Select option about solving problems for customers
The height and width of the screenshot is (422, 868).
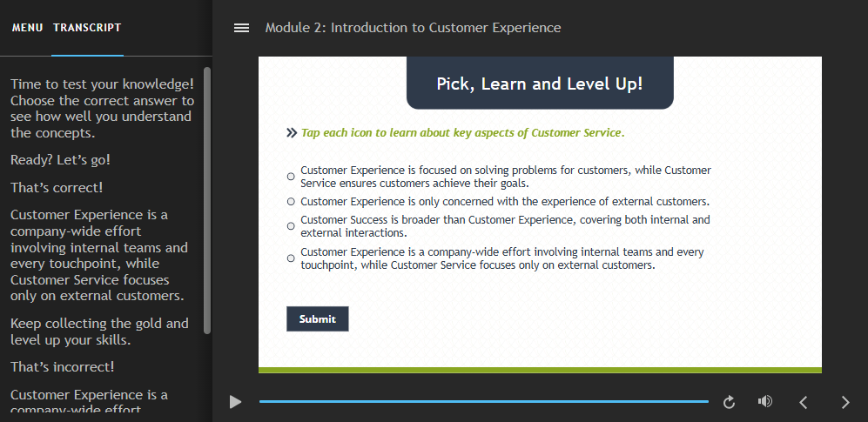(291, 177)
